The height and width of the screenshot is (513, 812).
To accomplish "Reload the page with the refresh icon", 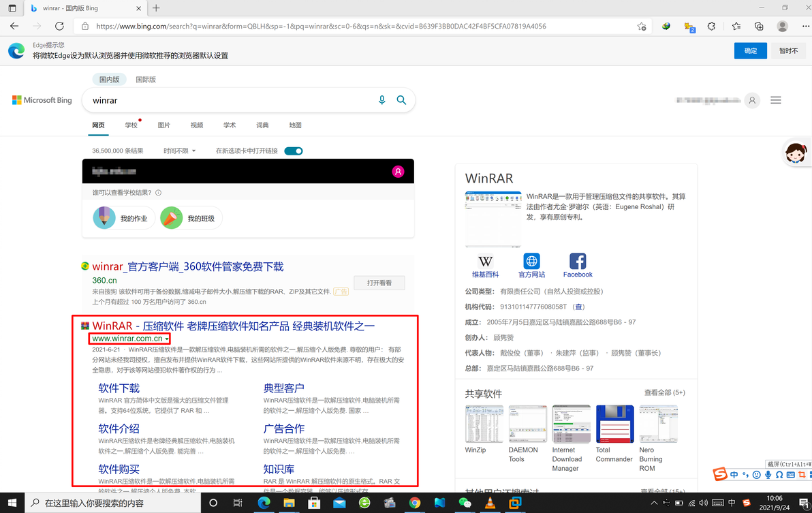I will [x=59, y=26].
